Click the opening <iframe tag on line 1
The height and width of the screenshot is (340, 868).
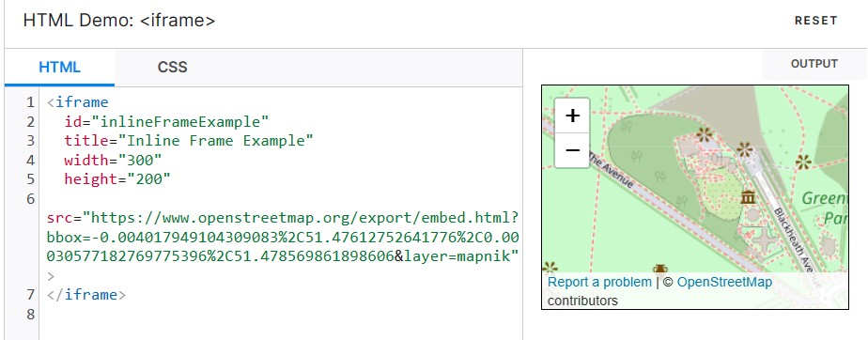click(x=78, y=102)
